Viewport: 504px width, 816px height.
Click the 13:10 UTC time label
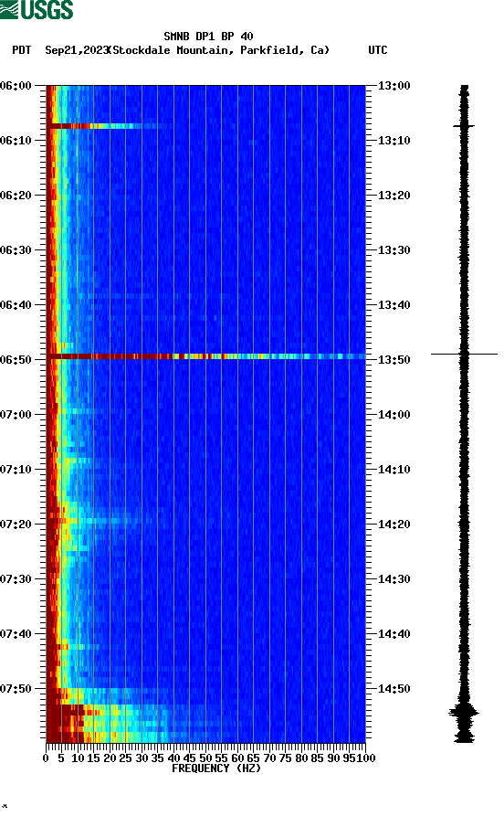coord(394,141)
